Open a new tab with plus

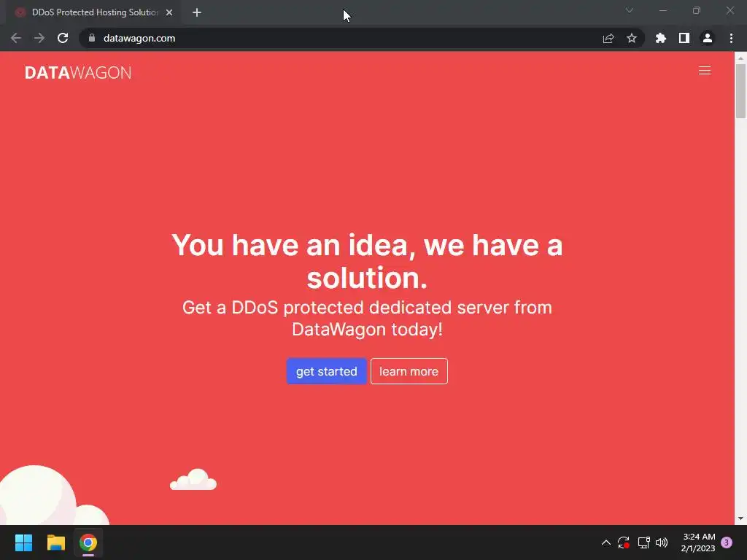197,12
